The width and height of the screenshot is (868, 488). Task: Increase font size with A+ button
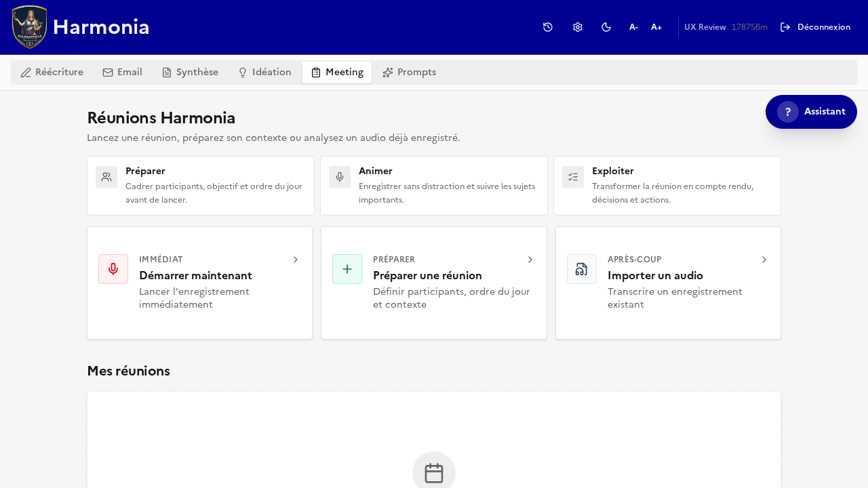[x=656, y=27]
